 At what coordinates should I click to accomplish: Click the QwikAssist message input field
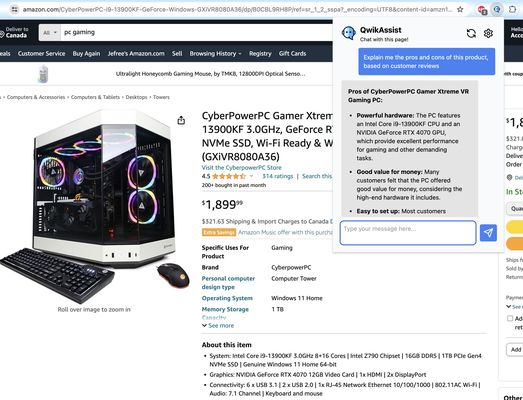point(408,233)
